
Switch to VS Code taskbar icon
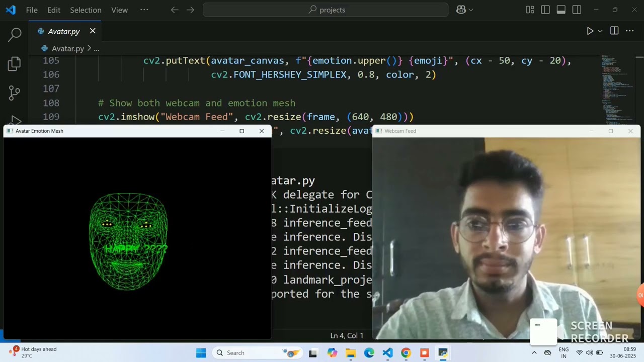pos(387,353)
